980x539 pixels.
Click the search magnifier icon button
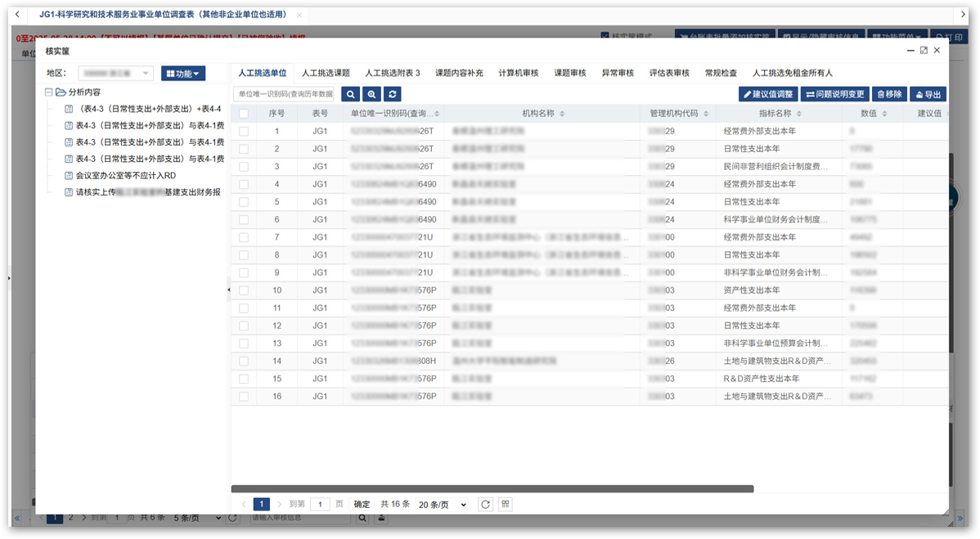(x=350, y=94)
